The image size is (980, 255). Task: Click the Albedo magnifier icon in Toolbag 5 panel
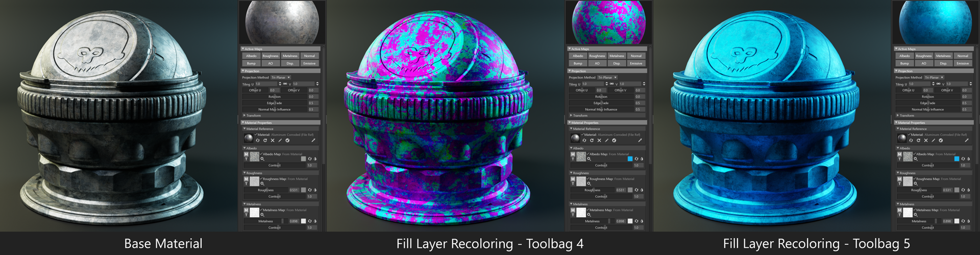tap(916, 159)
